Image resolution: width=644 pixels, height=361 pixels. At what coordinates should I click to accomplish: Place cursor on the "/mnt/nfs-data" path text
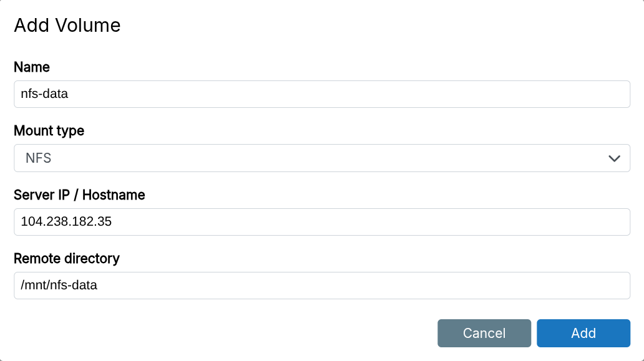[59, 286]
